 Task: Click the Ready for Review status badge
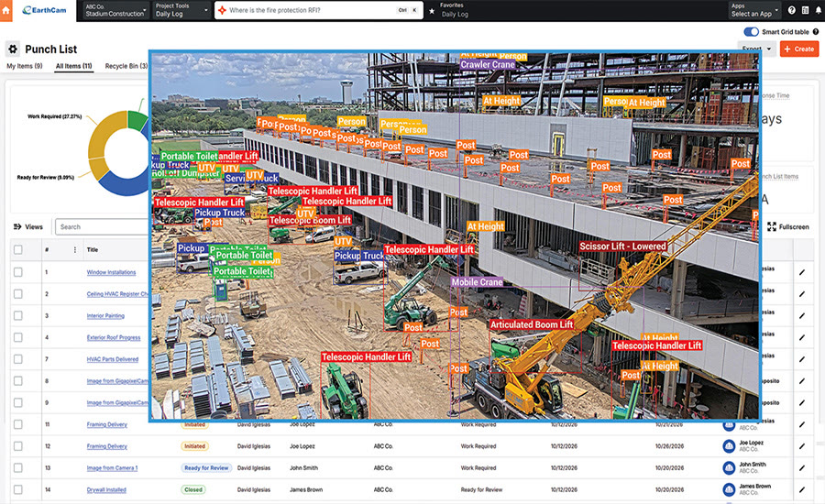206,467
